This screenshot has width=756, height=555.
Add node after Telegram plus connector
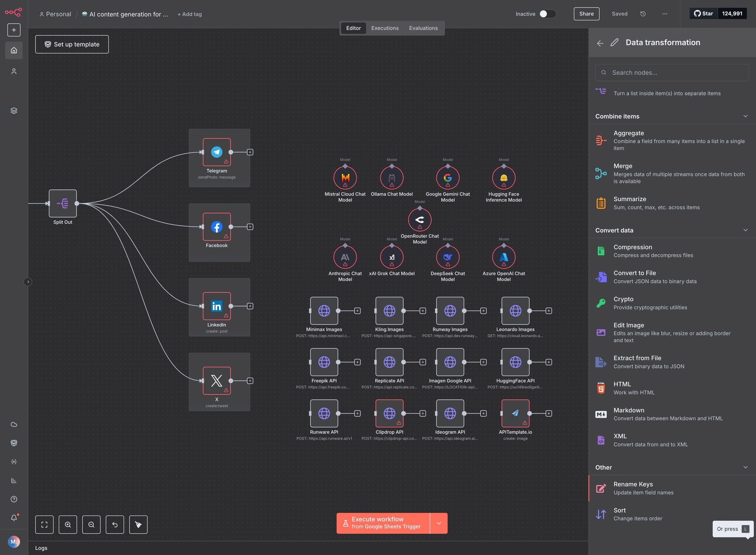point(250,152)
